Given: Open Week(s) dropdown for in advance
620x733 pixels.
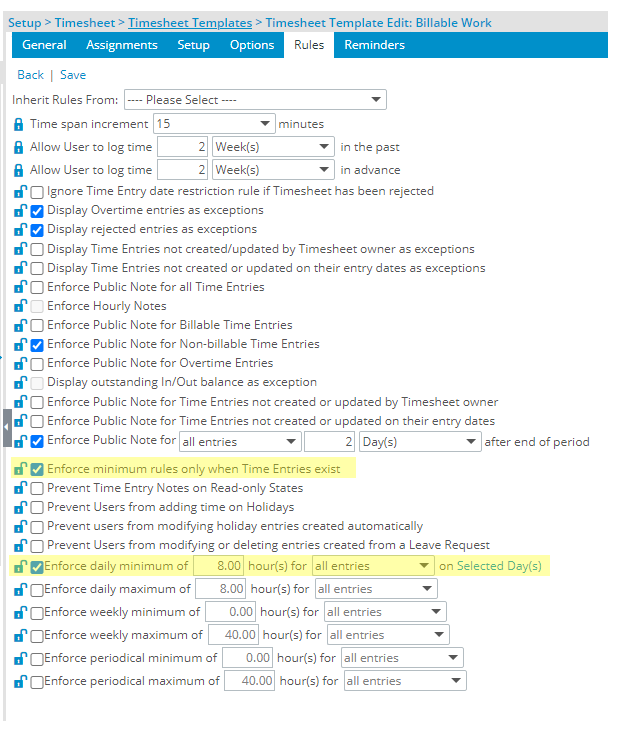Looking at the screenshot, I should (273, 170).
